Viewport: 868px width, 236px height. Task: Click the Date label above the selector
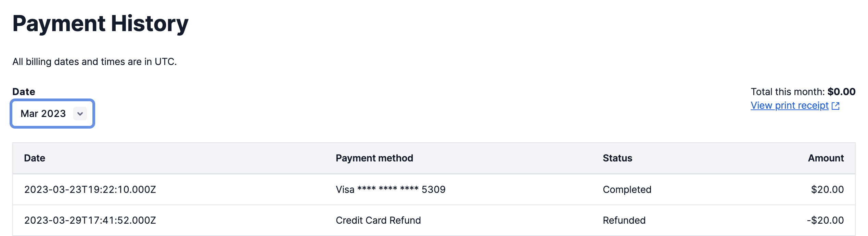pos(24,92)
